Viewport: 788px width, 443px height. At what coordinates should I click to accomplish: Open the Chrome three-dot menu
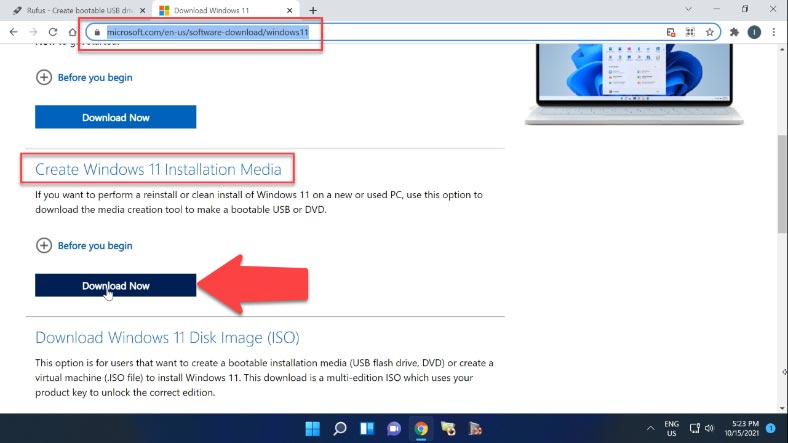pos(774,32)
